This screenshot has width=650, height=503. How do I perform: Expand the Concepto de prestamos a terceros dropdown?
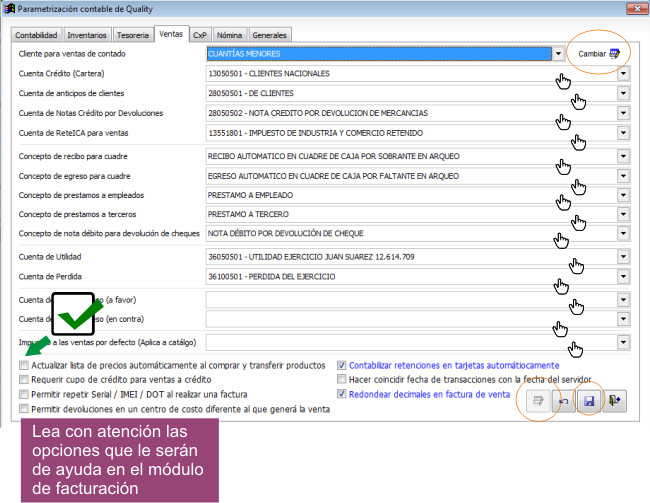click(x=623, y=214)
